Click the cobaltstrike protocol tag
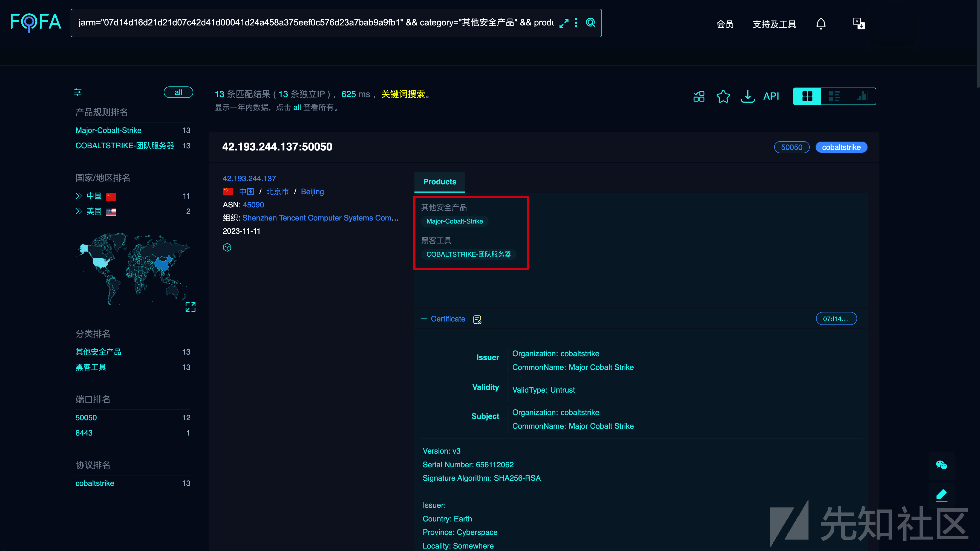Image resolution: width=980 pixels, height=551 pixels. pyautogui.click(x=841, y=147)
